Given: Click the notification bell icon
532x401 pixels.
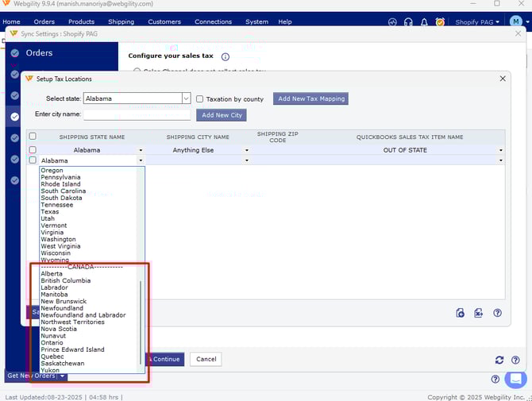Looking at the screenshot, I should 424,21.
